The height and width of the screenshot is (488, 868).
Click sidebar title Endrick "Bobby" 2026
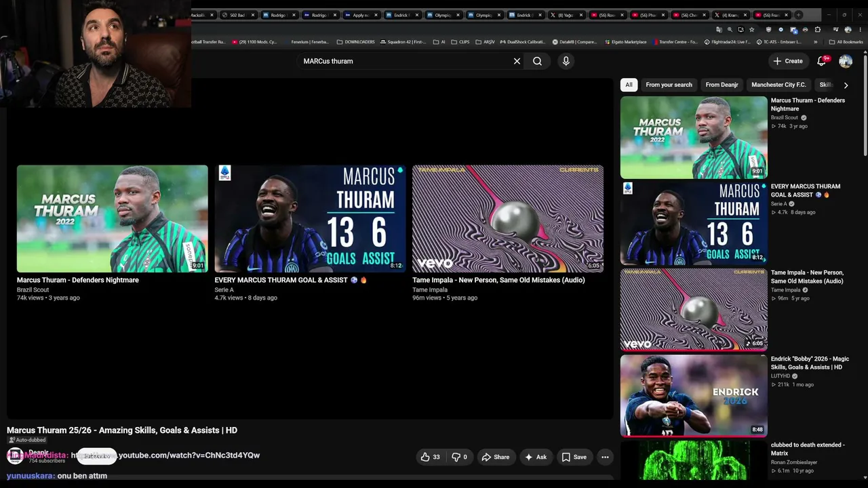pos(810,363)
